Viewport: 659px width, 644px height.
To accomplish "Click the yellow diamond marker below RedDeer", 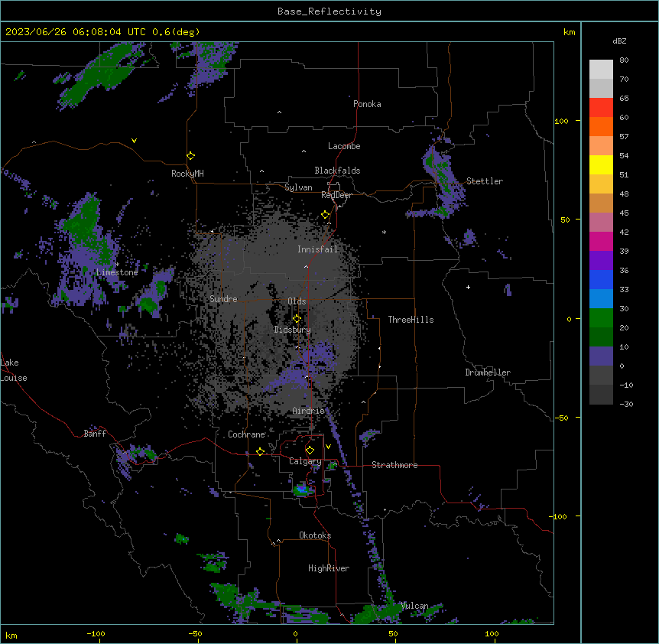I will (x=325, y=215).
